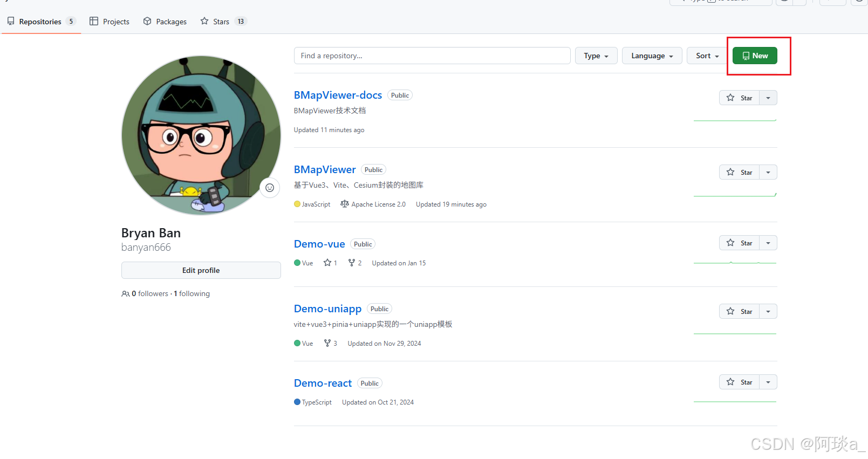Click the star icon in Stars tab
The width and height of the screenshot is (868, 459).
tap(204, 21)
